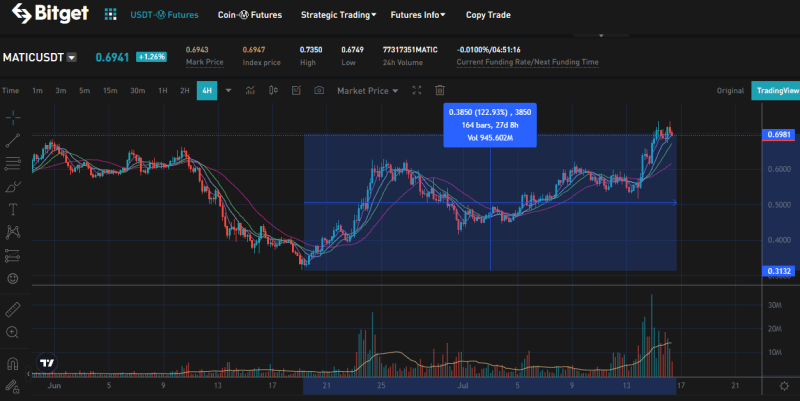800x401 pixels.
Task: Activate the zoom in magnifier tool
Action: coord(13,333)
